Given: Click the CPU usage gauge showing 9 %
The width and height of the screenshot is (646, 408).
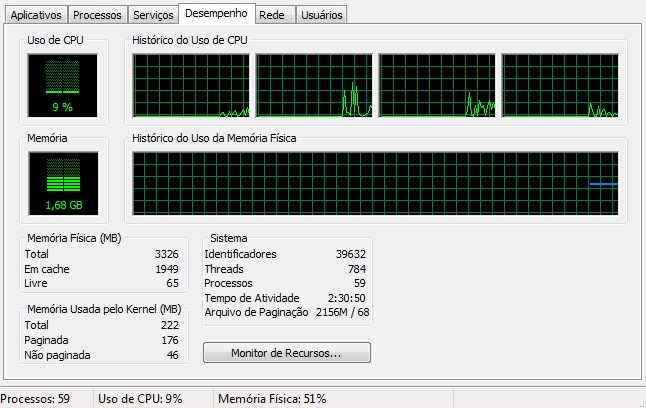Looking at the screenshot, I should (63, 86).
